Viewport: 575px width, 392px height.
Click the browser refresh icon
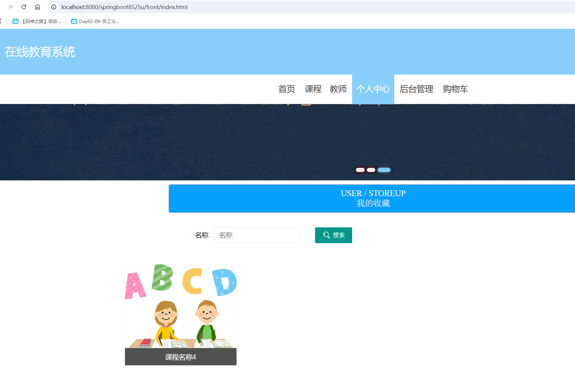[x=24, y=7]
